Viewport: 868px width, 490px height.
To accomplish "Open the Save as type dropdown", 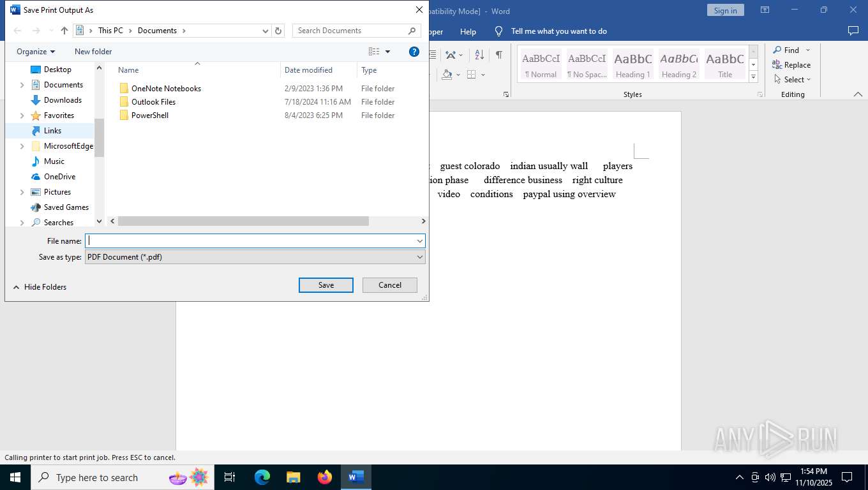I will pos(420,257).
